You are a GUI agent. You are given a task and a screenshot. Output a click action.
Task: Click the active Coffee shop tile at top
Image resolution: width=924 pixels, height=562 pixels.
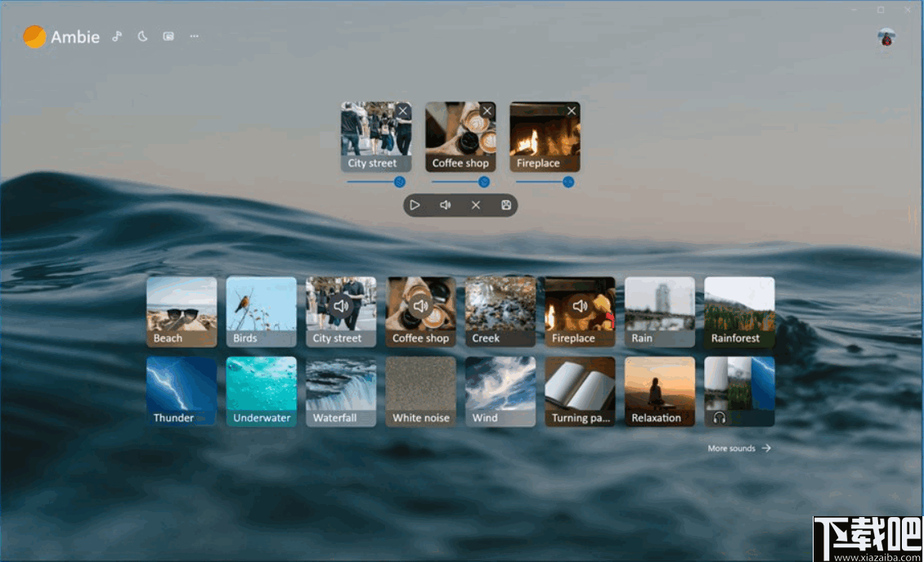point(460,137)
